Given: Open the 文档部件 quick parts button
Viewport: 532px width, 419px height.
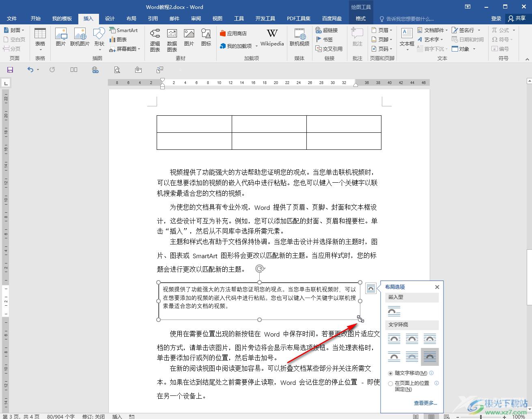Looking at the screenshot, I should coord(433,30).
